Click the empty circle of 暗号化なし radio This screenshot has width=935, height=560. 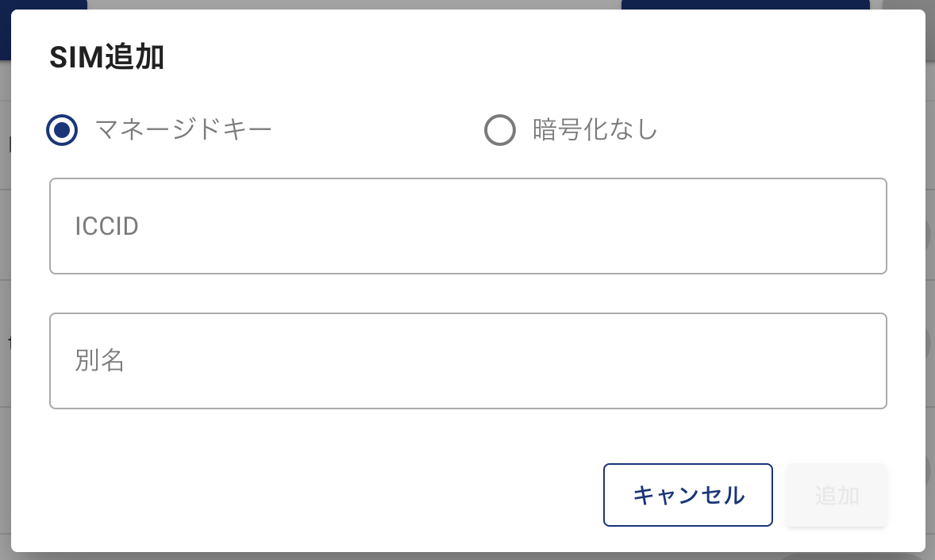coord(500,130)
